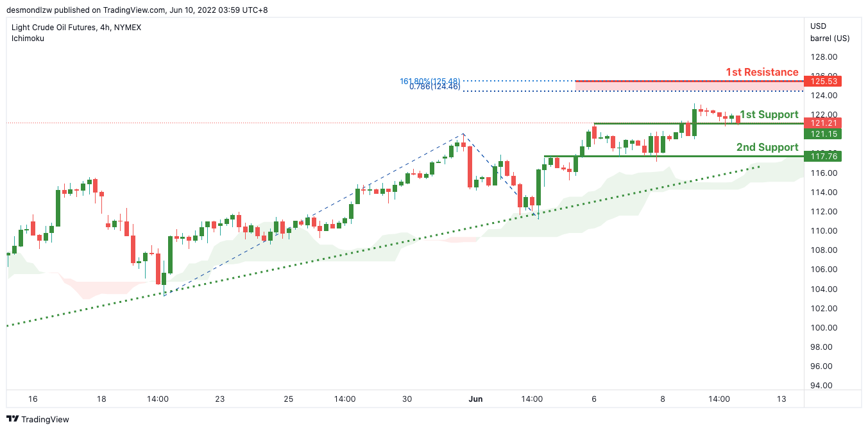This screenshot has width=868, height=430.
Task: Select the 1st Support label
Action: [x=769, y=115]
